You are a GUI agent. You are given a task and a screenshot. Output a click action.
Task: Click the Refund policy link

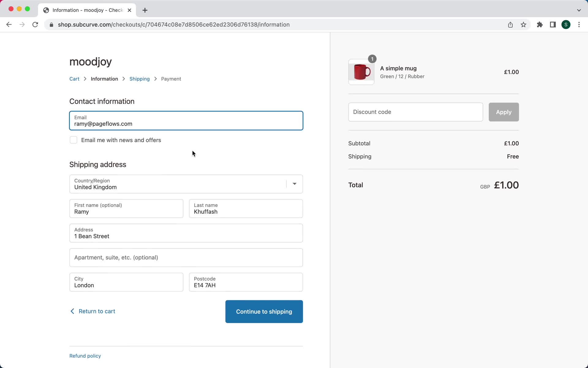[x=85, y=356]
